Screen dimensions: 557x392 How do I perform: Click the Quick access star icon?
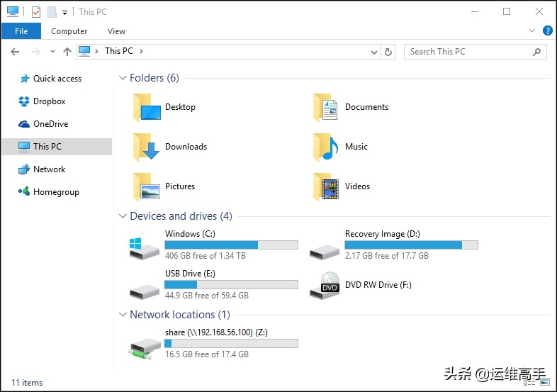coord(24,79)
